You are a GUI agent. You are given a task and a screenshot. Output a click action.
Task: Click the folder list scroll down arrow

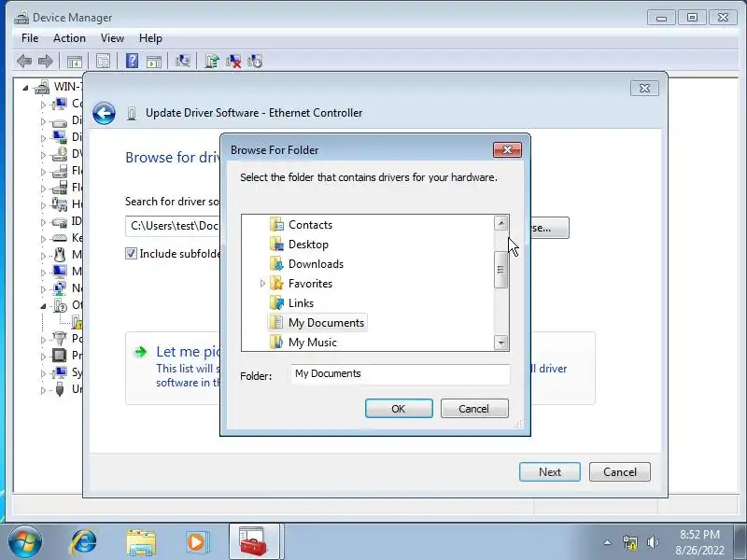click(500, 343)
